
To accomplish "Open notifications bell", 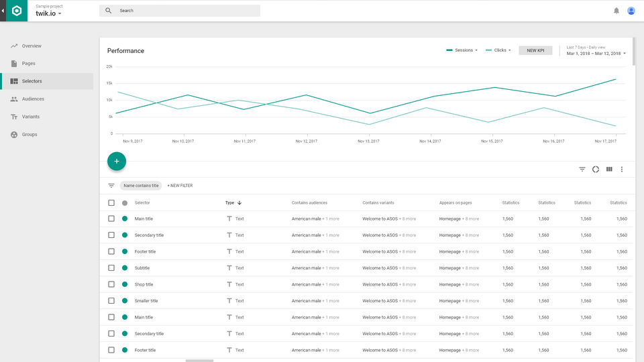I will tap(616, 11).
